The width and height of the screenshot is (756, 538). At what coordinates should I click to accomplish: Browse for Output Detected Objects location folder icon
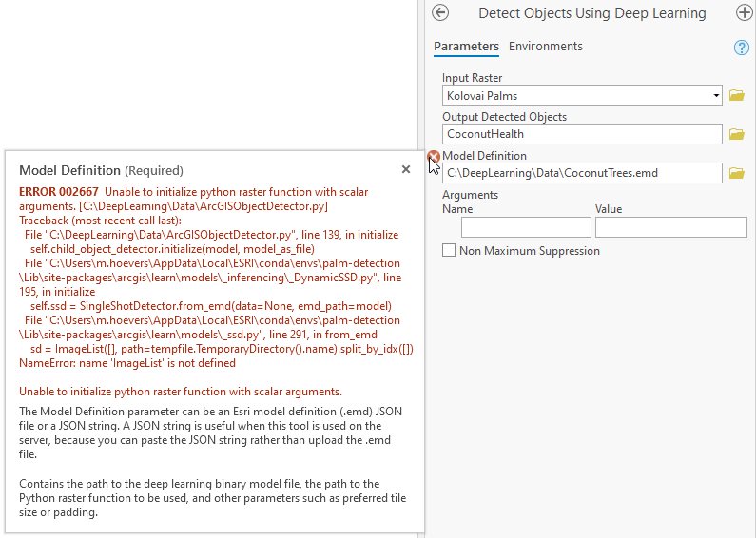pyautogui.click(x=736, y=134)
